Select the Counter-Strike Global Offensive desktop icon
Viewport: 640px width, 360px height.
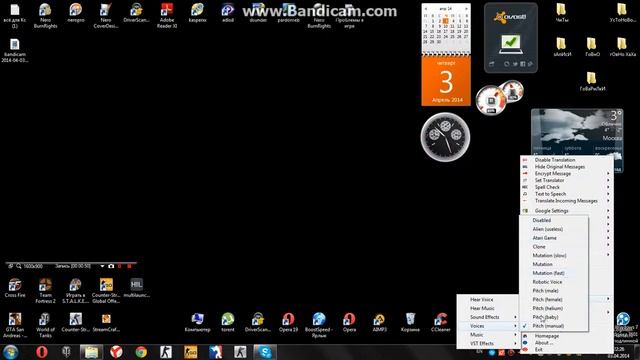(106, 291)
